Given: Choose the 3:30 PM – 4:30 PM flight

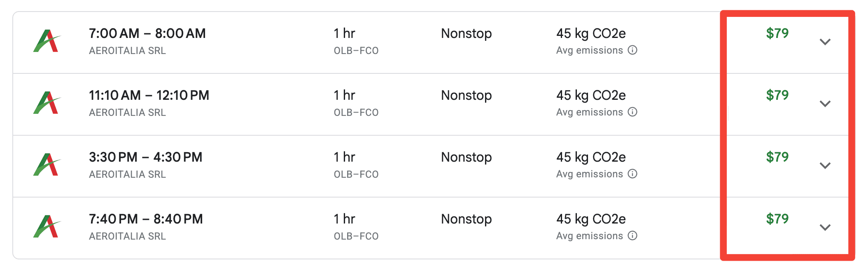Looking at the screenshot, I should click(434, 166).
